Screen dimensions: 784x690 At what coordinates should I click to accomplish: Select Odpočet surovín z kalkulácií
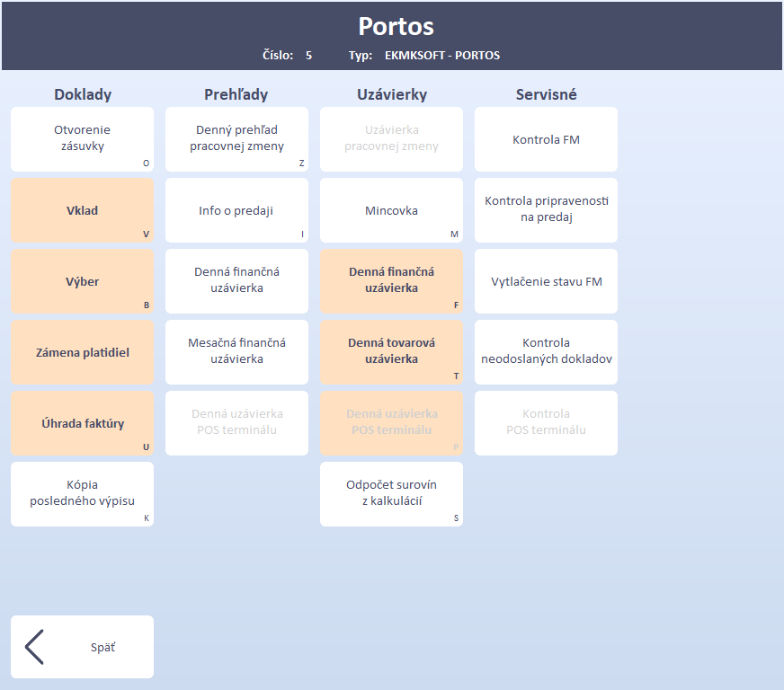click(x=391, y=494)
